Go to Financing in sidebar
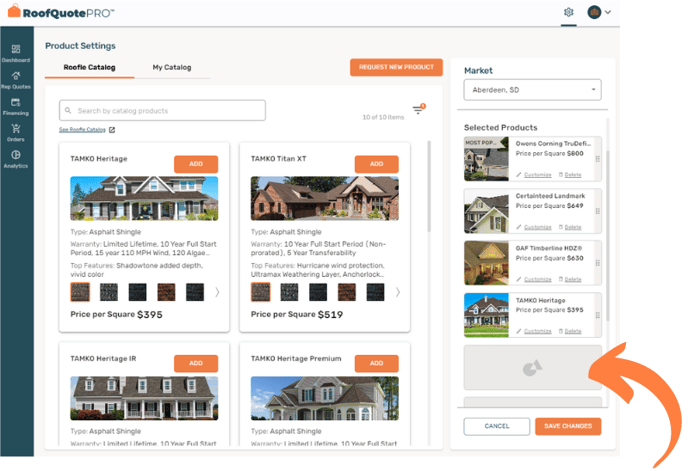 [x=16, y=102]
